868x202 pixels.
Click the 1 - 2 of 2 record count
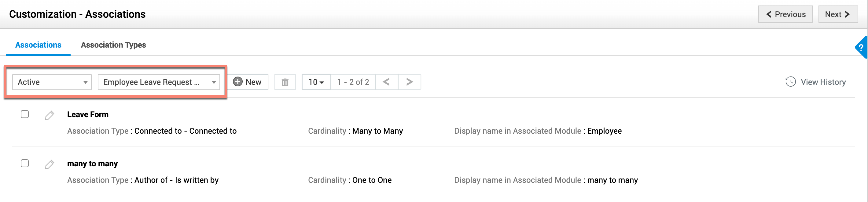tap(353, 82)
